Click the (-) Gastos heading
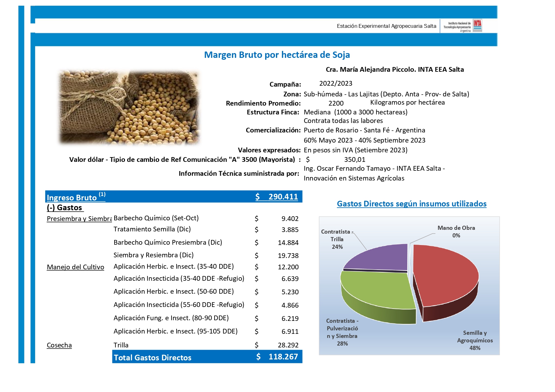The height and width of the screenshot is (392, 555). [x=65, y=208]
